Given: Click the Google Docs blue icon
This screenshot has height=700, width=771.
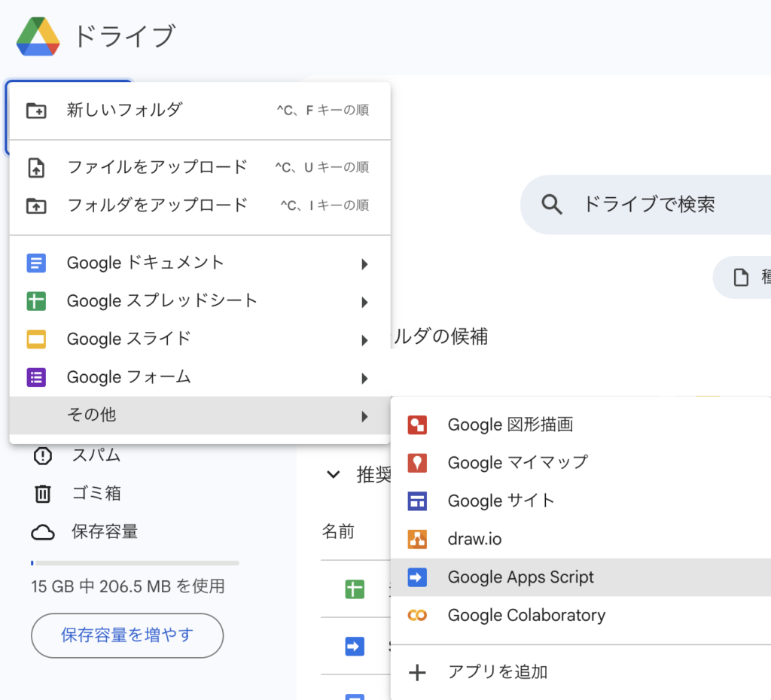Looking at the screenshot, I should [36, 263].
